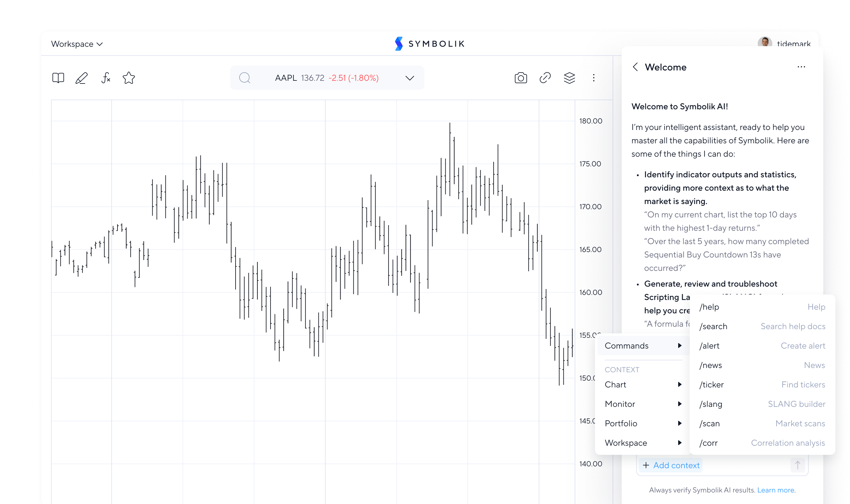Click the red -2.51 (-1.80%) change value

tap(353, 78)
